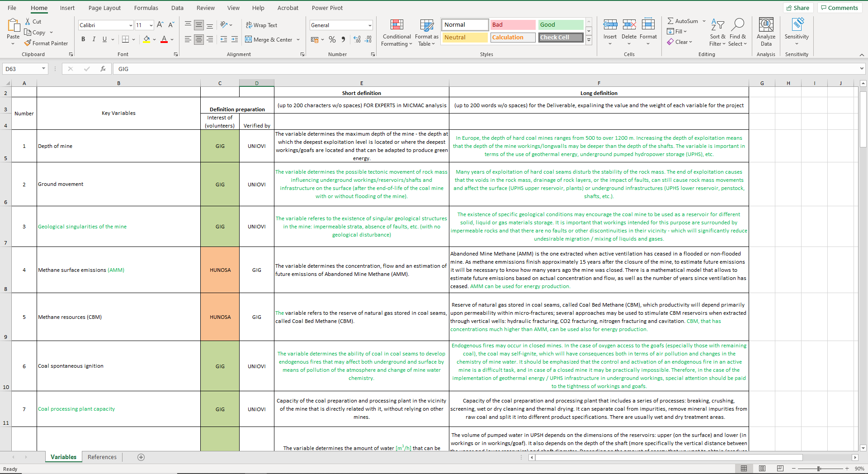The width and height of the screenshot is (868, 474).
Task: Open Sort & Filter options
Action: (x=717, y=33)
